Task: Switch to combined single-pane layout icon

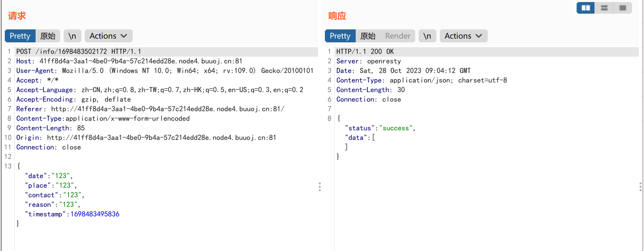Action: [x=622, y=8]
